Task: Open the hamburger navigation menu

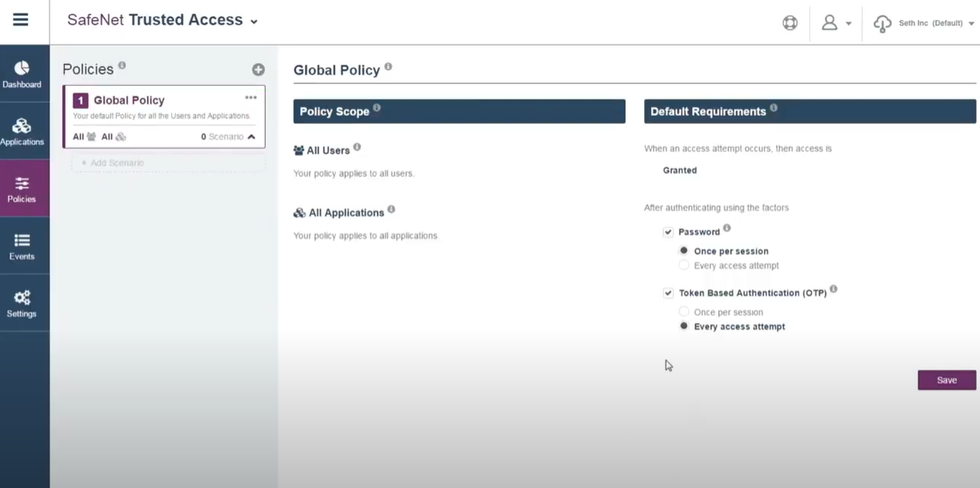Action: coord(21,20)
